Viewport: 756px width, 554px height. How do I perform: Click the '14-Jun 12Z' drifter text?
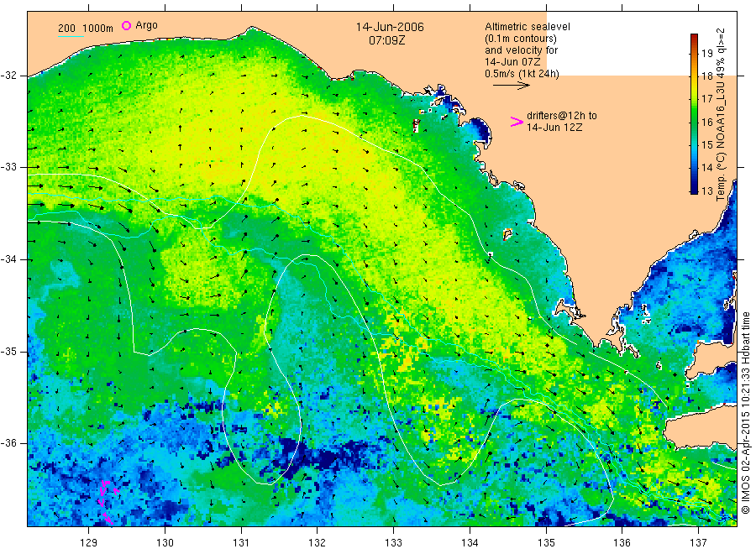click(554, 128)
